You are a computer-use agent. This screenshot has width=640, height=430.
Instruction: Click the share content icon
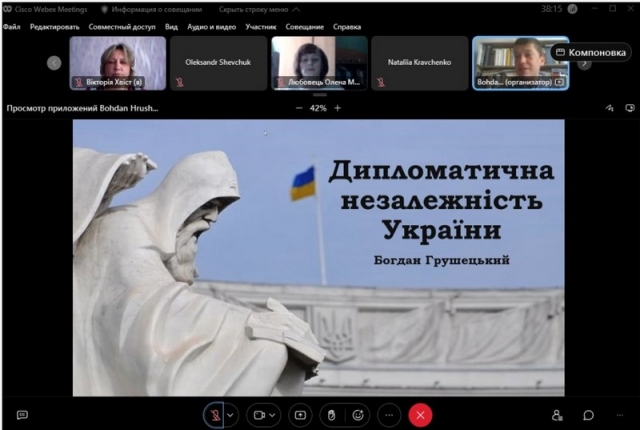299,414
